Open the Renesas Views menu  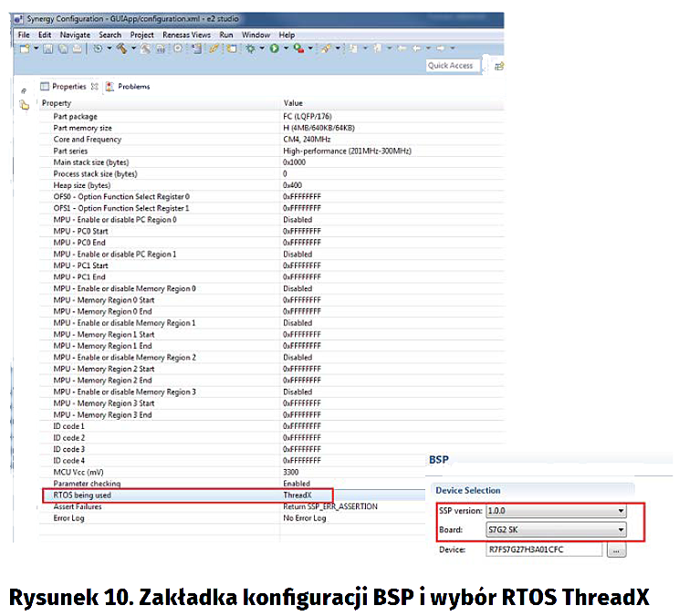pos(186,35)
